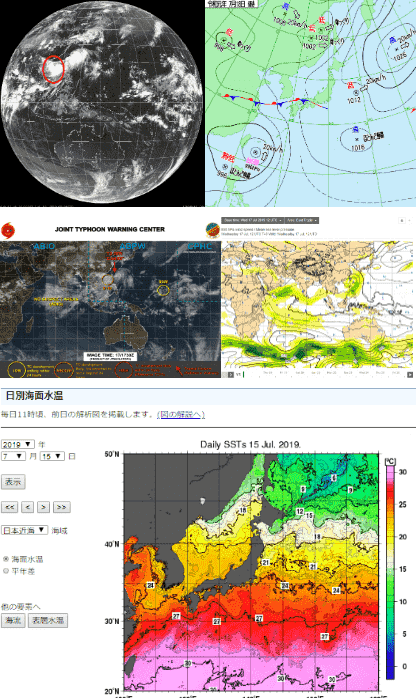Viewport: 416px width, 698px height.
Task: Open the month dropdown showing 7
Action: tap(13, 456)
